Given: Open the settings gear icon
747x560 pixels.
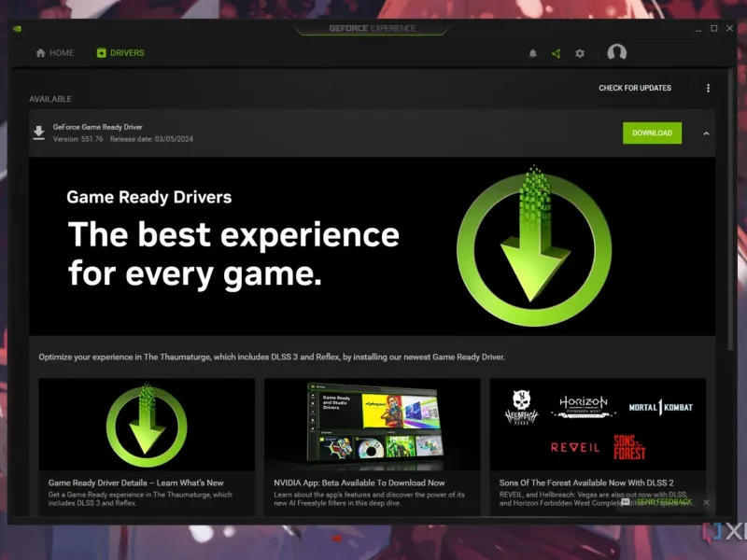Looking at the screenshot, I should [579, 53].
